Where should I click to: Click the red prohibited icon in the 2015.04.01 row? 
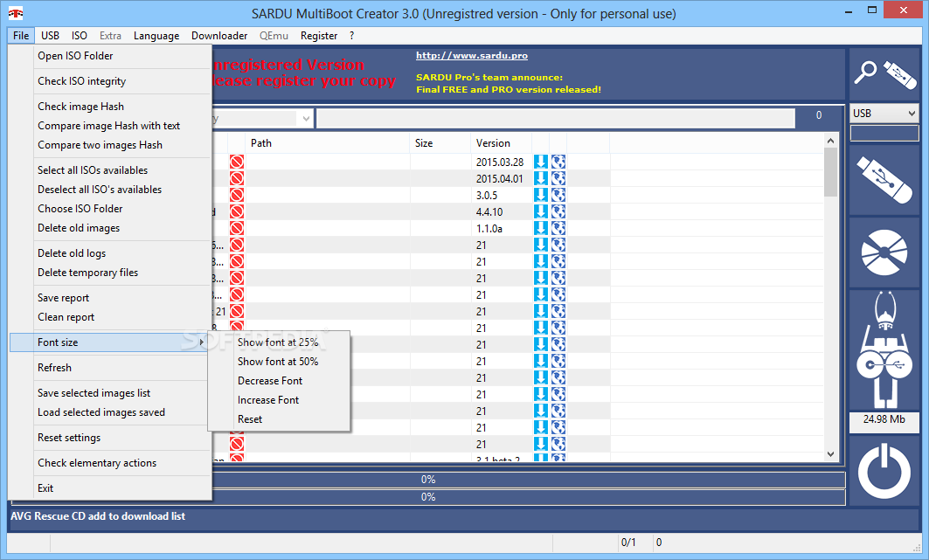coord(237,178)
